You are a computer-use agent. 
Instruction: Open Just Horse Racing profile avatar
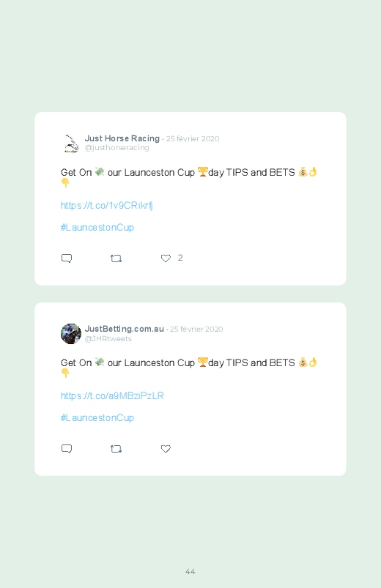pyautogui.click(x=71, y=144)
